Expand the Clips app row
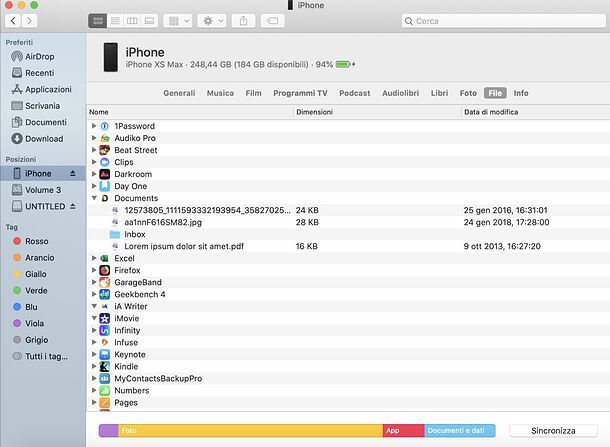Image resolution: width=610 pixels, height=447 pixels. 94,162
